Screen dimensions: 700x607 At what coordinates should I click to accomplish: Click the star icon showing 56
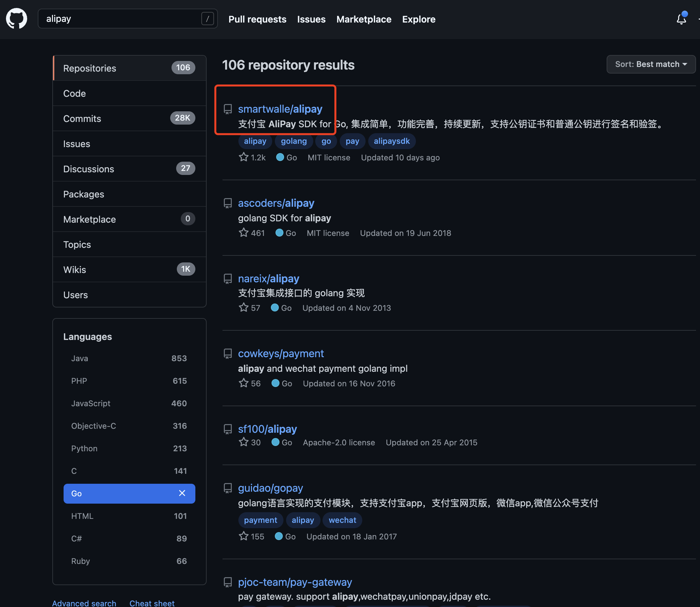tap(243, 383)
